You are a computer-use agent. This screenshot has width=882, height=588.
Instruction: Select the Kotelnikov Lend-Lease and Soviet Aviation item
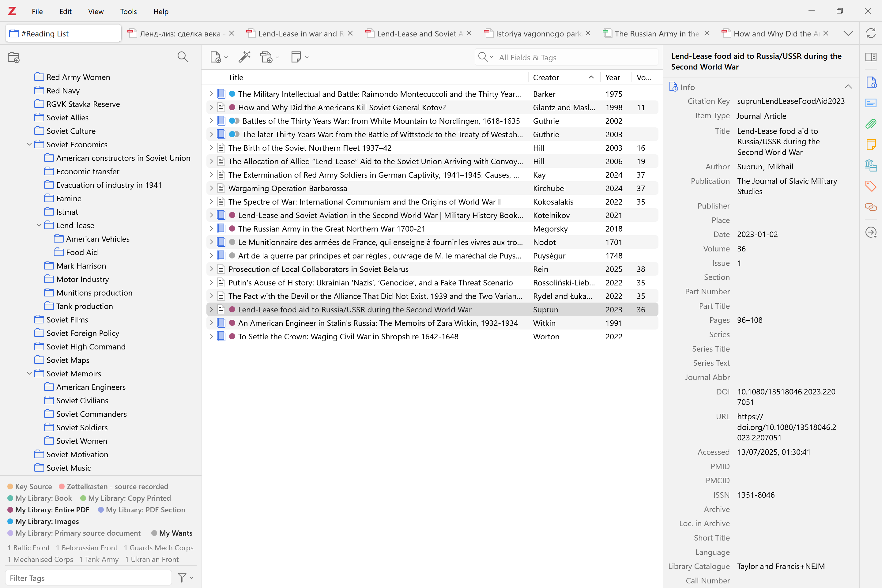(x=432, y=215)
